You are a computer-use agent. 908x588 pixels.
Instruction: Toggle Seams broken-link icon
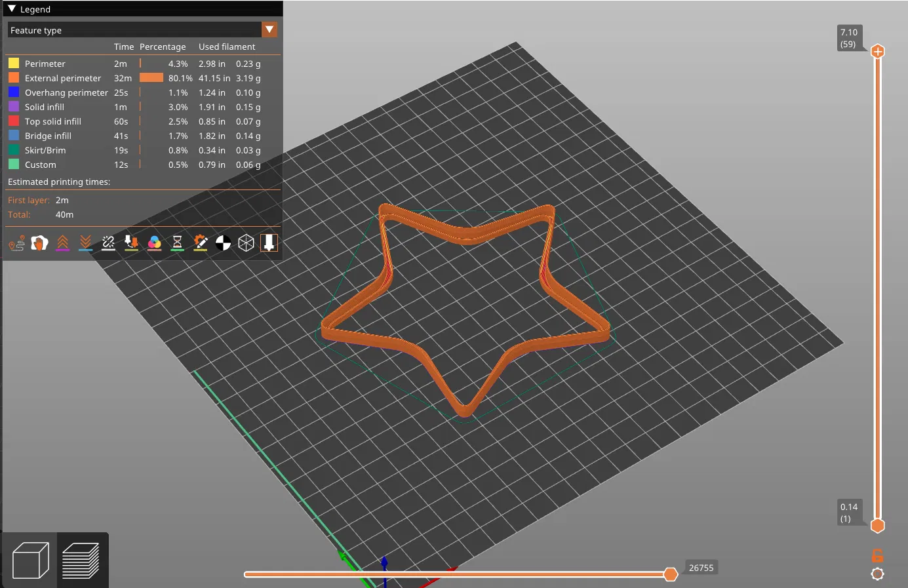point(109,243)
